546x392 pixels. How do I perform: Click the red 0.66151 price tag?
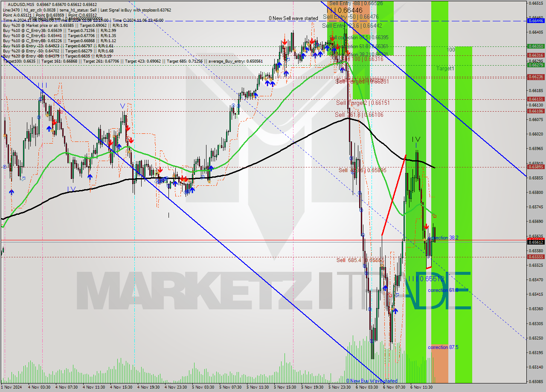535,99
